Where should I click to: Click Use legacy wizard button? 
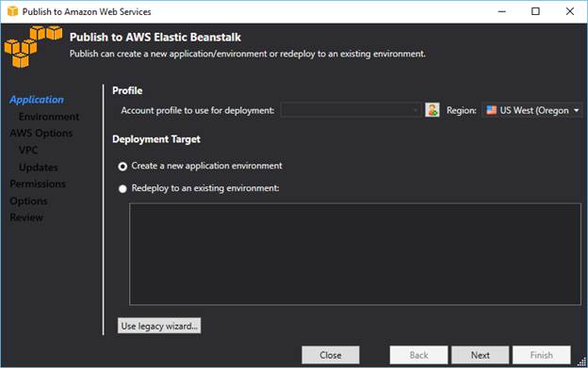(x=159, y=326)
